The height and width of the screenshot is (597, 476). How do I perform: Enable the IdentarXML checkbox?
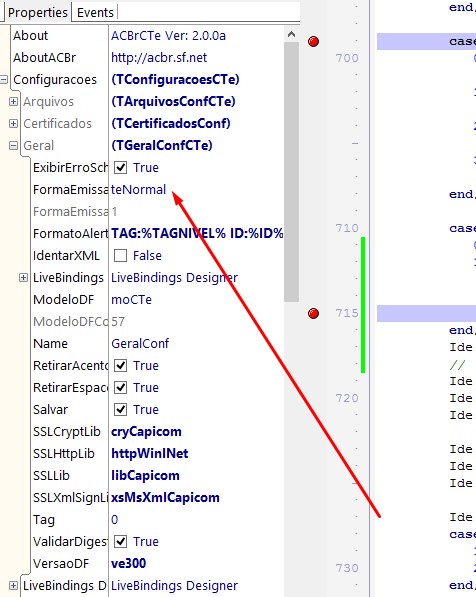click(121, 255)
